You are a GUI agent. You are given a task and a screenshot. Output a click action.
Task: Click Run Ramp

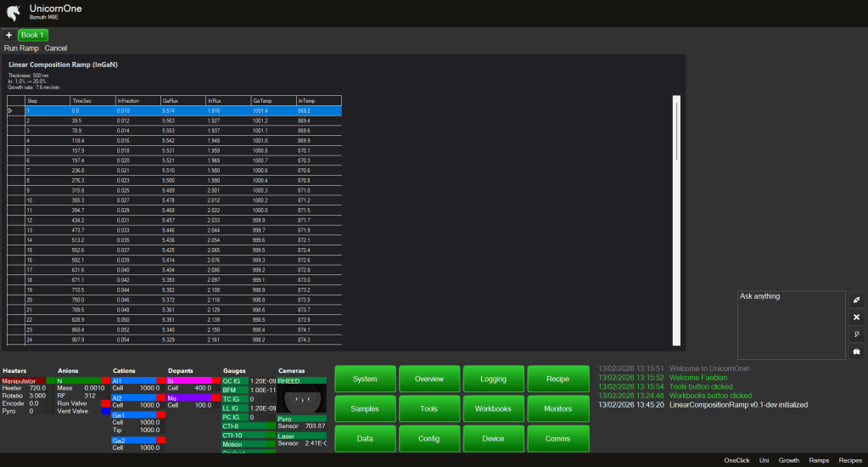tap(21, 48)
